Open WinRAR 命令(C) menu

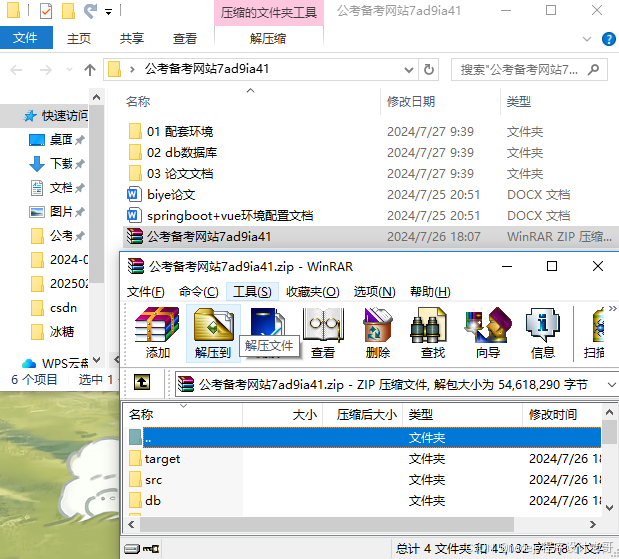tap(199, 292)
